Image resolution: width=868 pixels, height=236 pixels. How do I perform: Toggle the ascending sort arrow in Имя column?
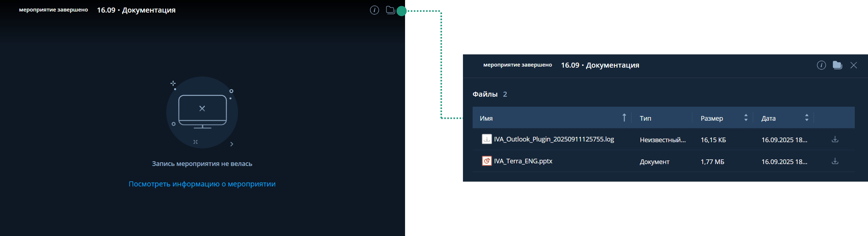(x=624, y=118)
